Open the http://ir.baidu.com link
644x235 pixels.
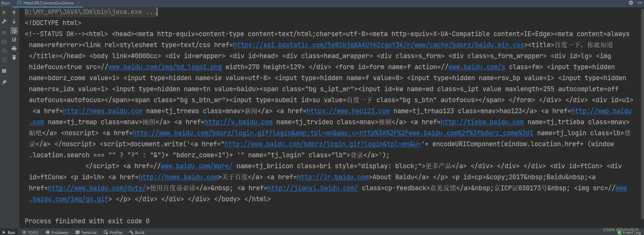[333, 177]
